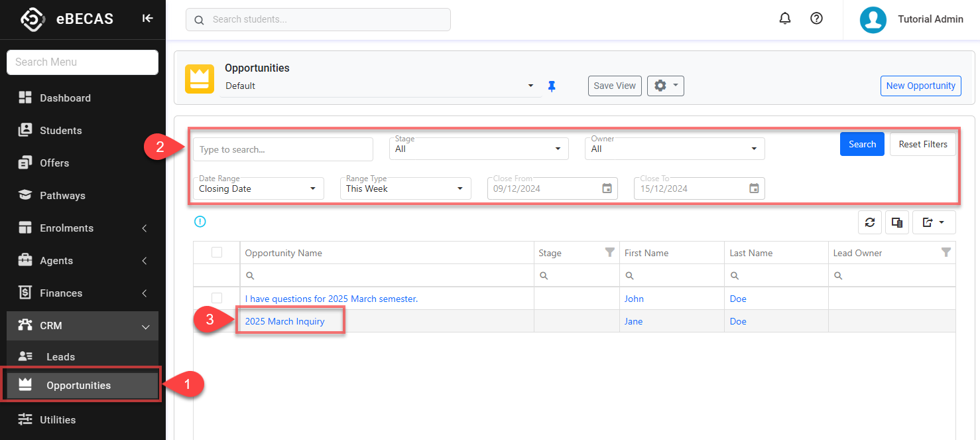Tick the select-all checkbox in the header
Screen dimensions: 980x440
point(217,252)
